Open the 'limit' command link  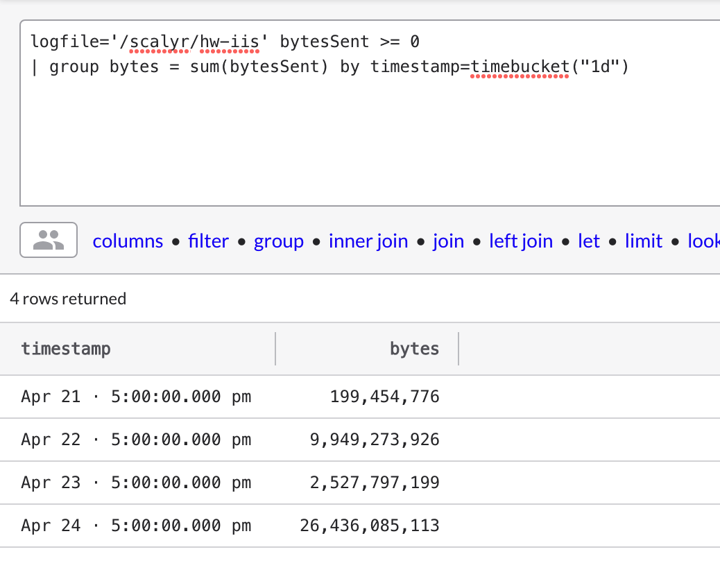coord(643,241)
